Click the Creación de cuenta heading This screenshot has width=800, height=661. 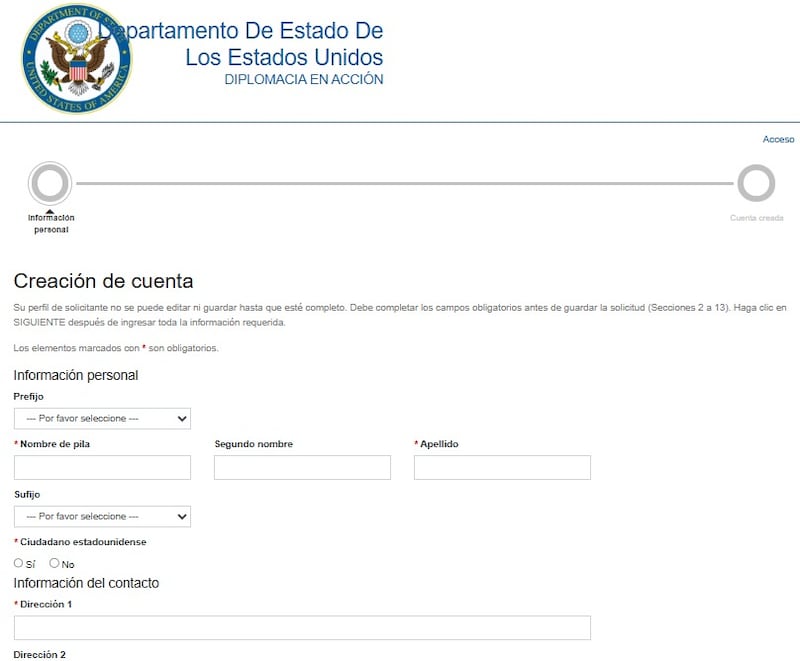[x=103, y=281]
